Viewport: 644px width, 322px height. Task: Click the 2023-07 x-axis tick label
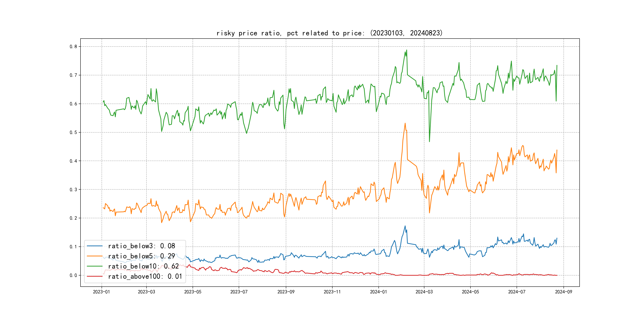tap(239, 292)
